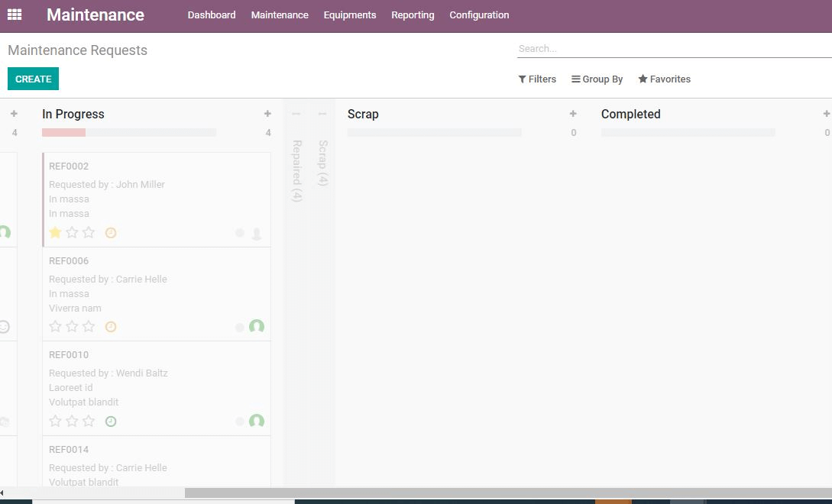Add a card in Completed column
Viewport: 832px width, 504px height.
(x=826, y=114)
